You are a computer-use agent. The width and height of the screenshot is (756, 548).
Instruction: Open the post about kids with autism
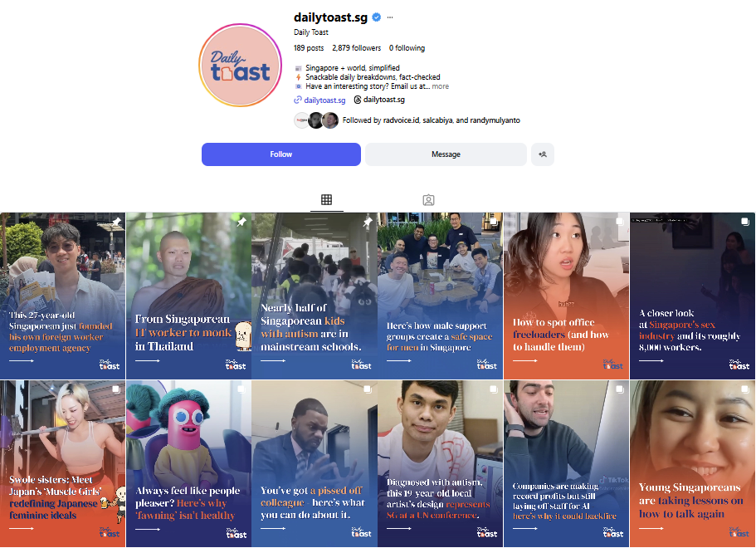315,296
